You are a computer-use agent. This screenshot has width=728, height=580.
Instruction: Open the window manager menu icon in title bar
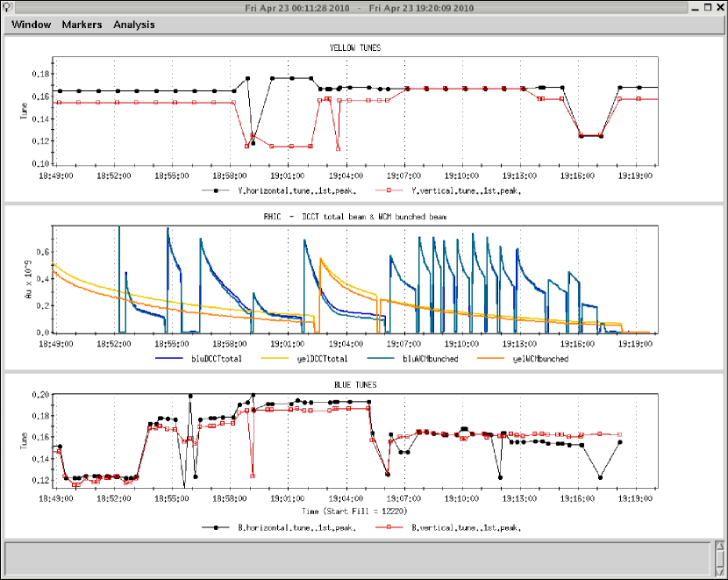point(8,7)
